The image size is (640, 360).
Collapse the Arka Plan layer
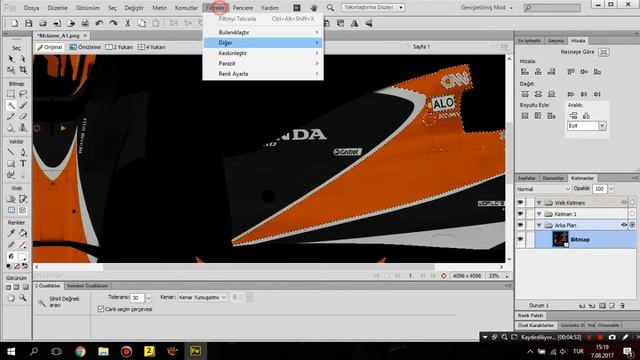539,225
